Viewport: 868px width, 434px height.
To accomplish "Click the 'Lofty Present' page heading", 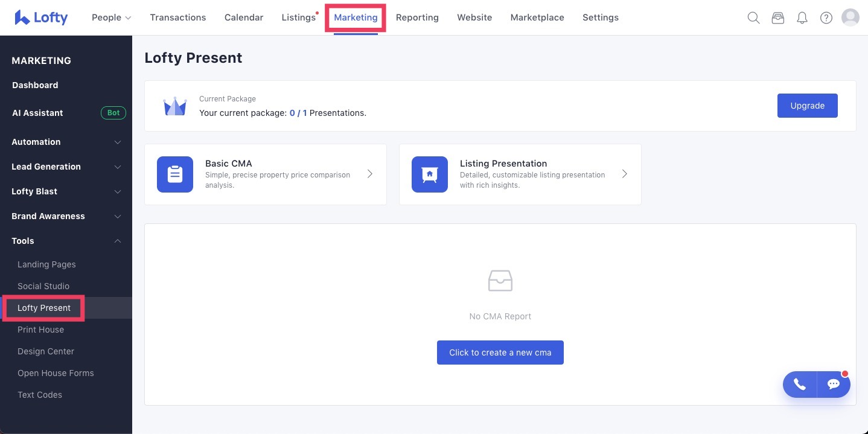I will pos(193,58).
